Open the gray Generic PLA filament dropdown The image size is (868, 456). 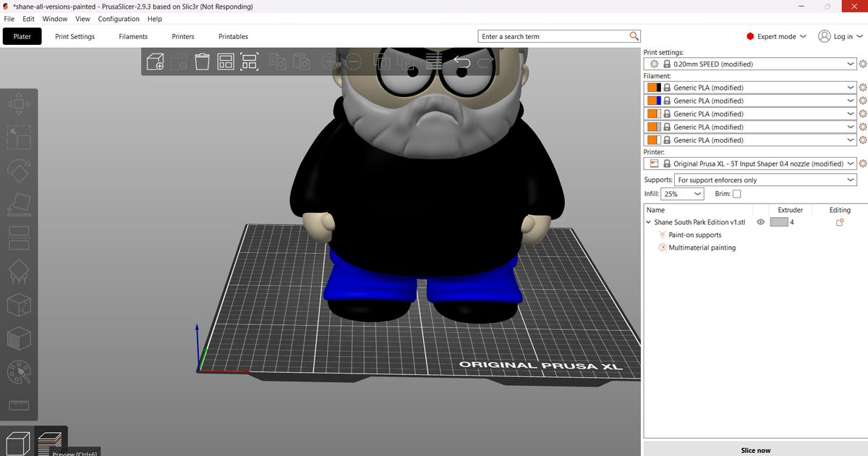[750, 127]
